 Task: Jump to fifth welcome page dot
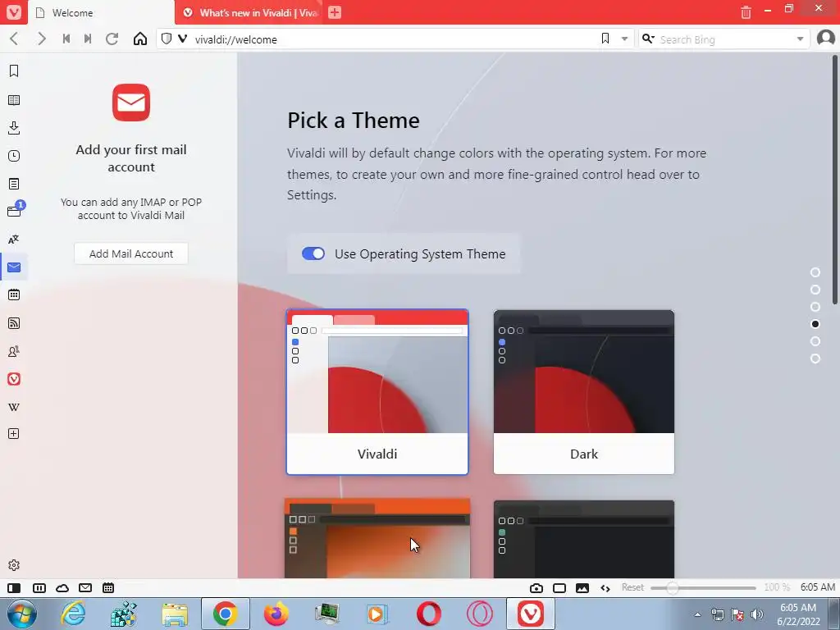[x=815, y=341]
